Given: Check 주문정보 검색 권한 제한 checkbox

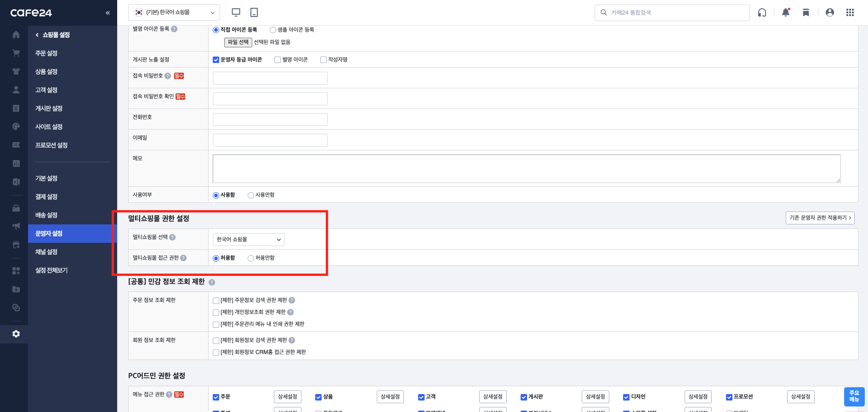Looking at the screenshot, I should coord(216,301).
